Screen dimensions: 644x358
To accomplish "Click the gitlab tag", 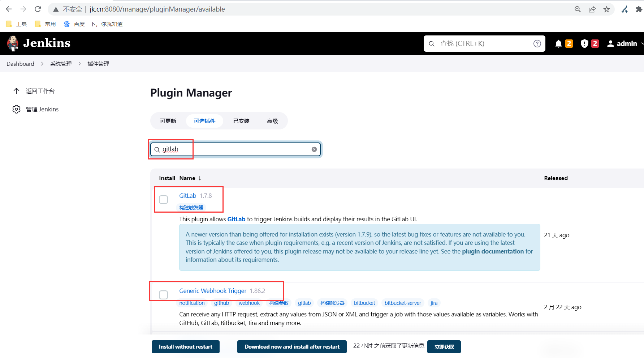I will [x=304, y=303].
